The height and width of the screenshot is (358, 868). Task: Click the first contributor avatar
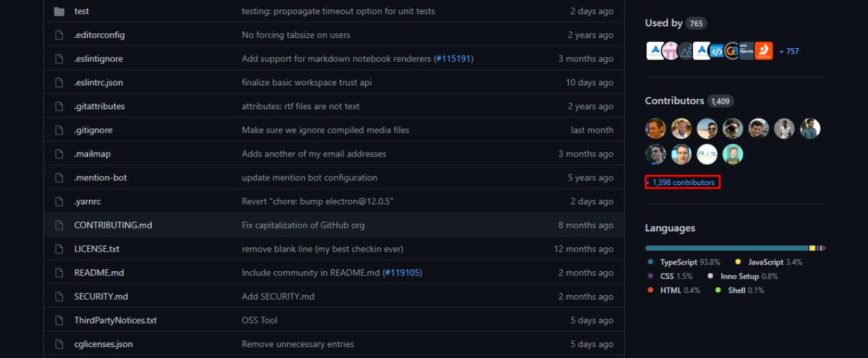click(x=656, y=128)
